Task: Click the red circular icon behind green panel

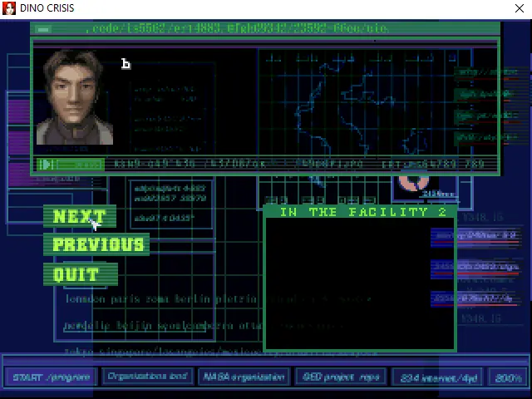Action: click(413, 183)
